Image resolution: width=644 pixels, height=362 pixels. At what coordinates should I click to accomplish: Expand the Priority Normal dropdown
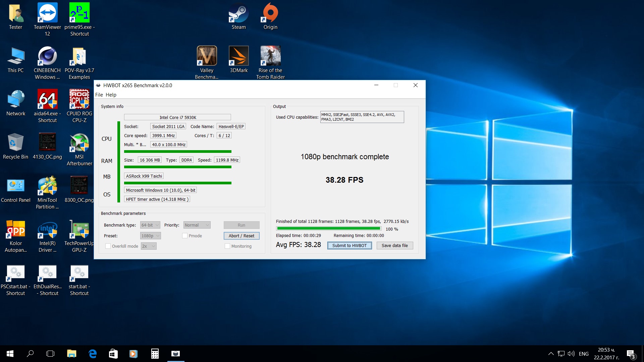pos(197,225)
